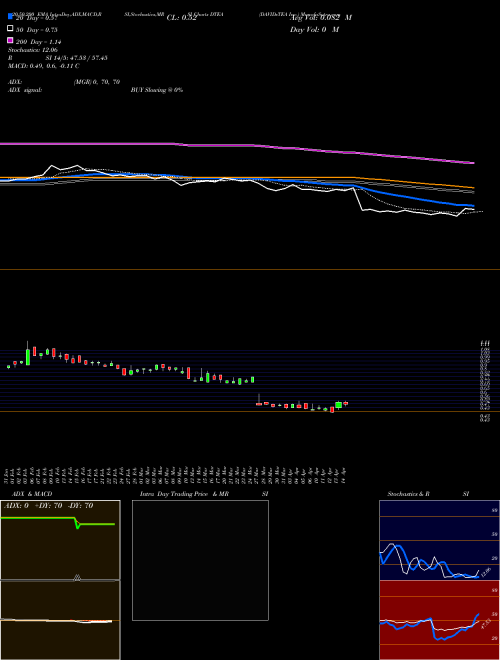Click the blue 20 Day legend swatch

(x=10, y=16)
